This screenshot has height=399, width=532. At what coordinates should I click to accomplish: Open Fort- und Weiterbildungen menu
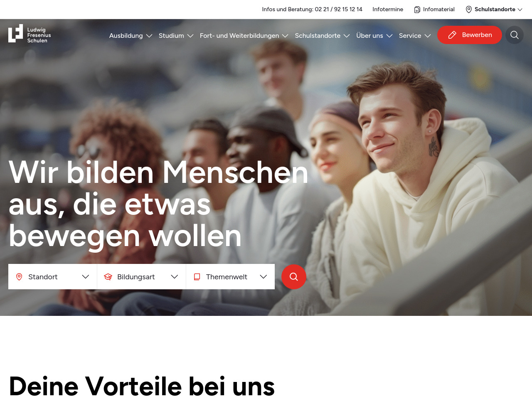click(244, 36)
